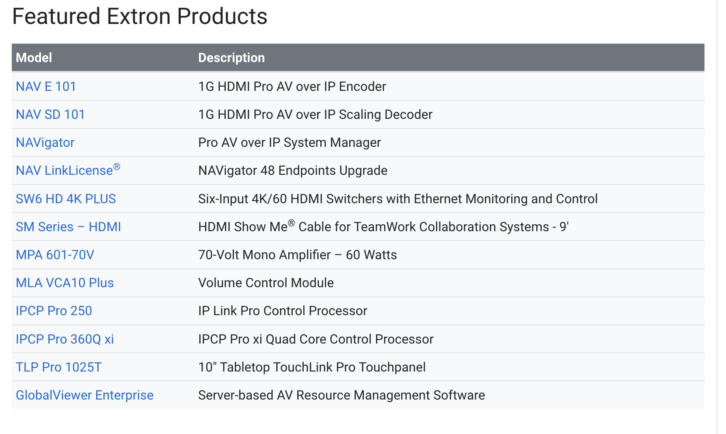The image size is (726, 434).
Task: Open the NAV SD 101 product link
Action: point(50,114)
